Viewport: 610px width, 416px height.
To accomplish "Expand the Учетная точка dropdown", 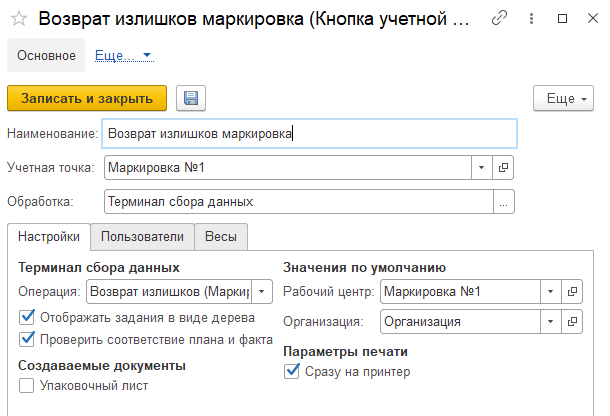I will coord(481,167).
